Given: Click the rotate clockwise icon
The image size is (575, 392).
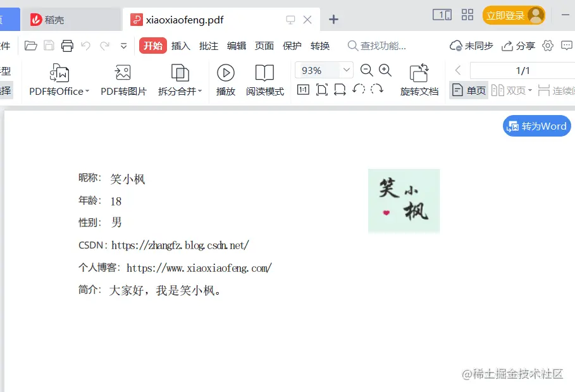Looking at the screenshot, I should click(x=377, y=89).
